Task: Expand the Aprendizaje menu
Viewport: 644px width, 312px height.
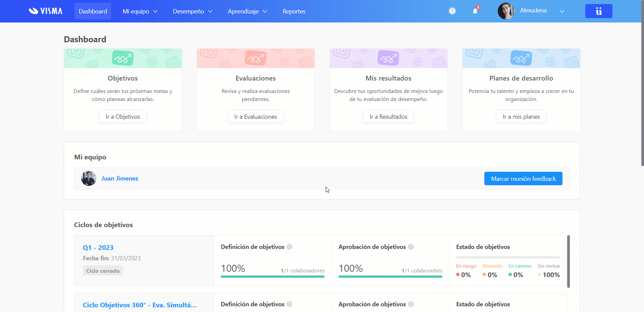Action: coord(247,11)
